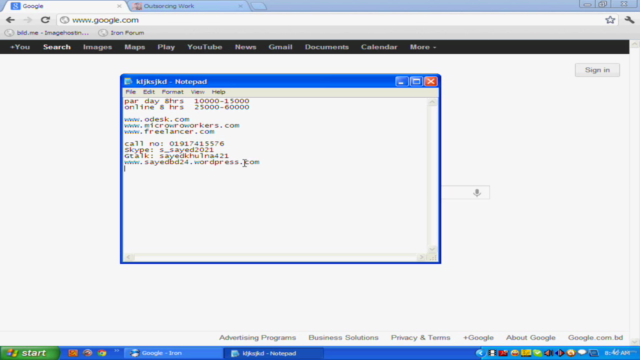The width and height of the screenshot is (640, 360).
Task: Open About Google footer link
Action: (531, 338)
